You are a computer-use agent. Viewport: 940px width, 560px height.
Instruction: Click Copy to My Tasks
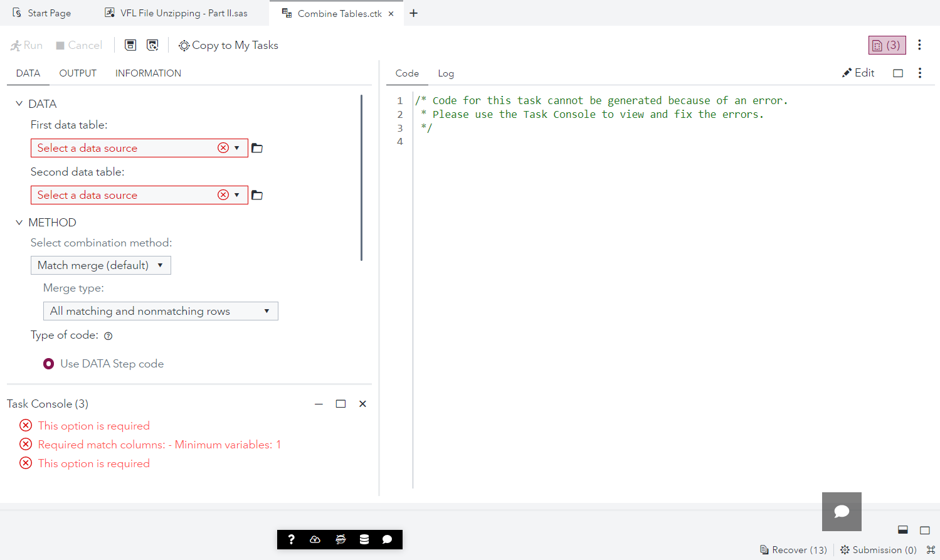pyautogui.click(x=228, y=45)
